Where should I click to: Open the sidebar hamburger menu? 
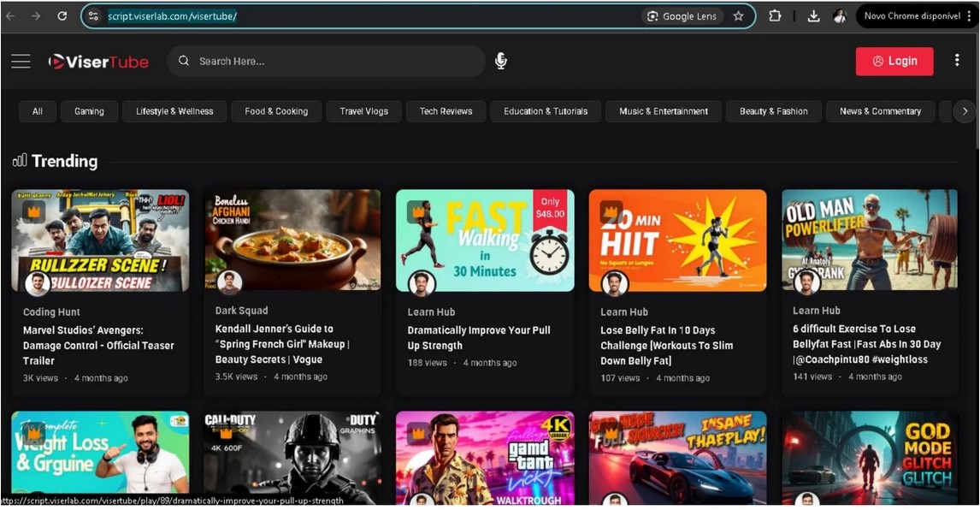pos(21,61)
